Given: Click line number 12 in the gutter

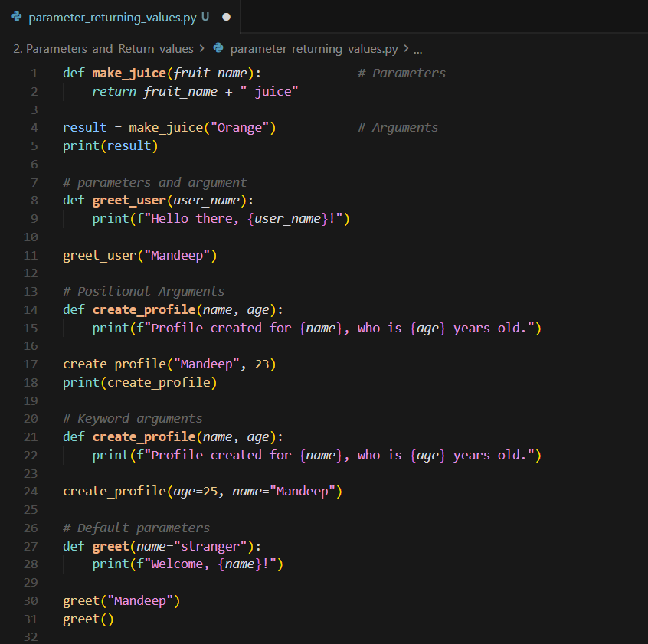Looking at the screenshot, I should coord(31,273).
